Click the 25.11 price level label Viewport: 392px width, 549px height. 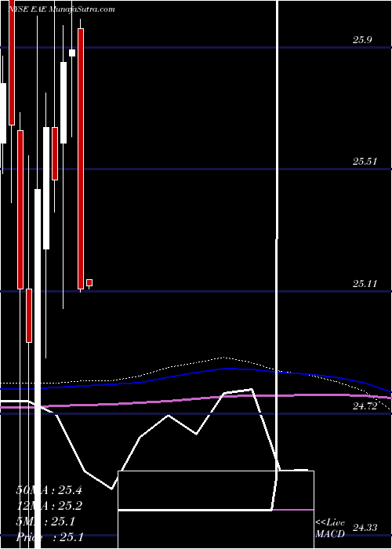point(365,284)
